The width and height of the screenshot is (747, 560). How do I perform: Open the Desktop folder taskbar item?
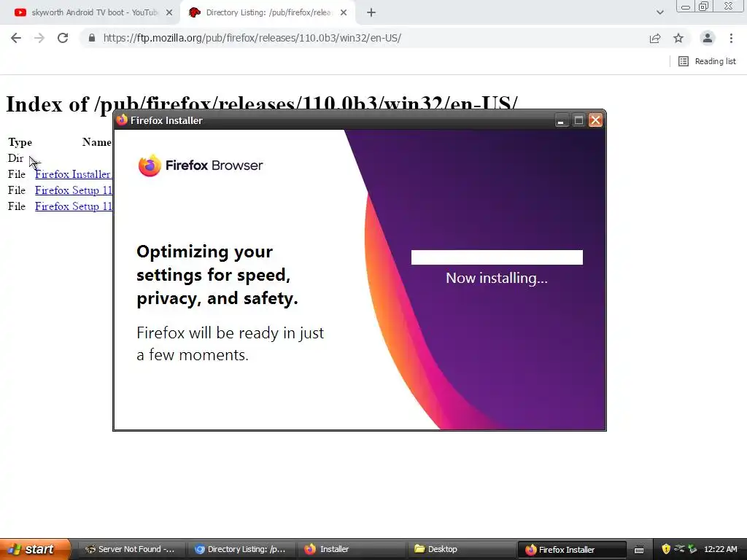(x=460, y=549)
